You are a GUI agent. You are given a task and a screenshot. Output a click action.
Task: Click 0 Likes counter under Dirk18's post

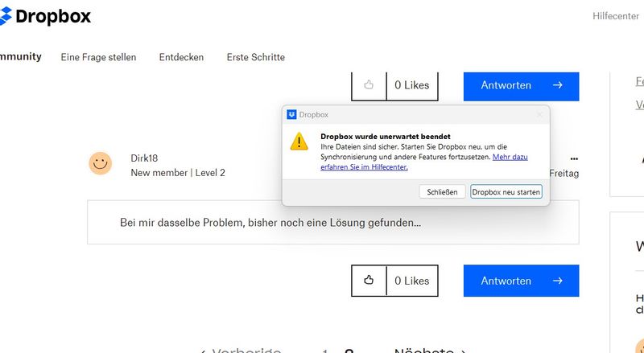pos(412,281)
